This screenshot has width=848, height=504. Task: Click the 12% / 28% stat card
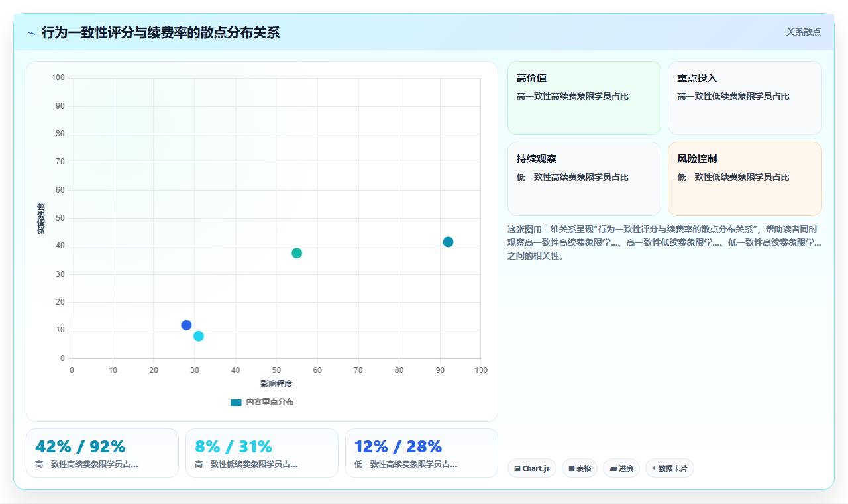coord(421,453)
